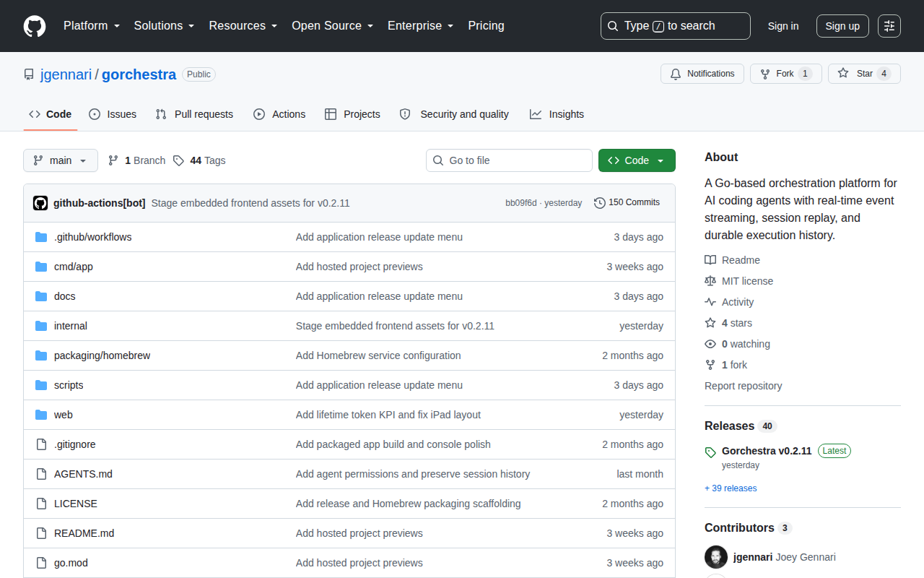Expand the Solutions menu
This screenshot has width=924, height=578.
pos(165,26)
